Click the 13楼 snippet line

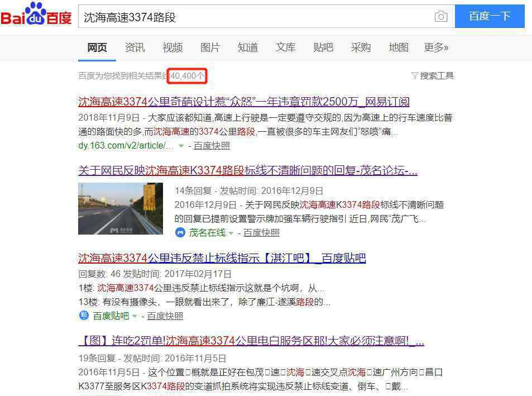(204, 302)
